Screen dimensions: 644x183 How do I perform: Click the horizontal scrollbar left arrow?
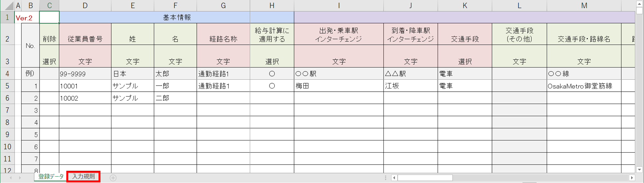pos(394,178)
